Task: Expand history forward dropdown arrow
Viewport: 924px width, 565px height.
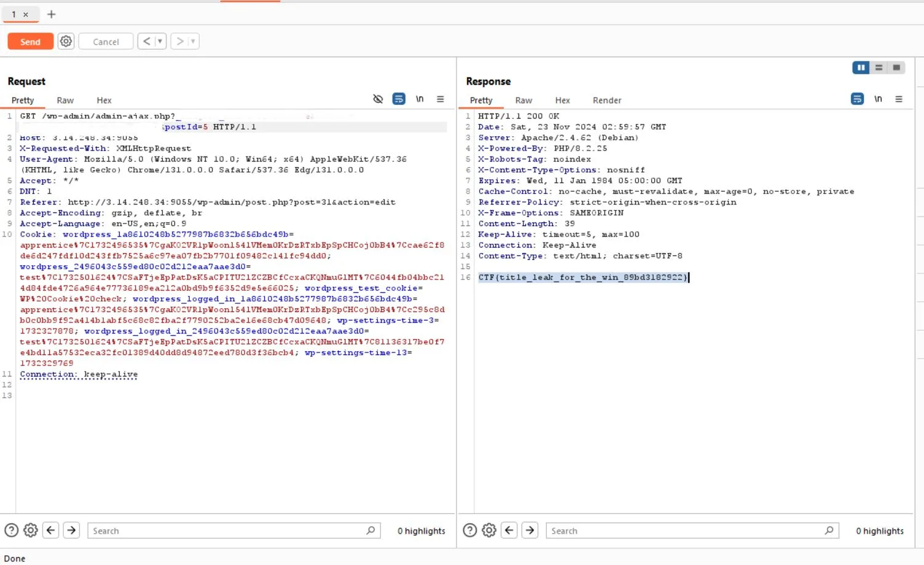Action: (x=193, y=41)
